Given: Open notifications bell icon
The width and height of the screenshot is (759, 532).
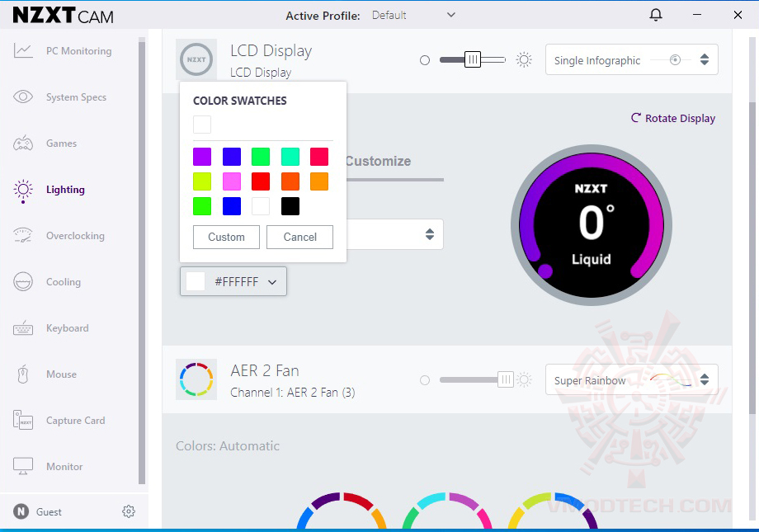Looking at the screenshot, I should (x=655, y=15).
